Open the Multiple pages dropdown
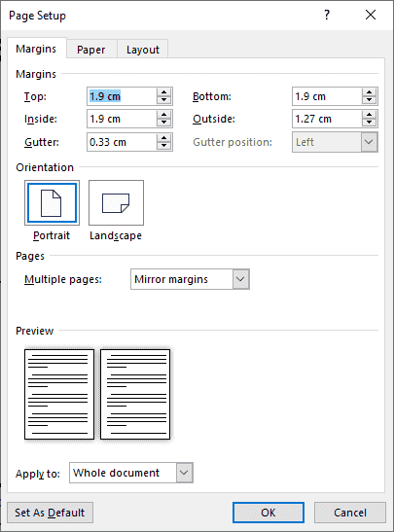This screenshot has height=532, width=394. click(241, 279)
